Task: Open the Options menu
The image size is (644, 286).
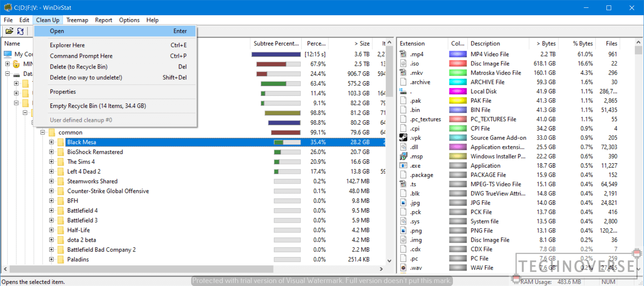Action: [129, 20]
